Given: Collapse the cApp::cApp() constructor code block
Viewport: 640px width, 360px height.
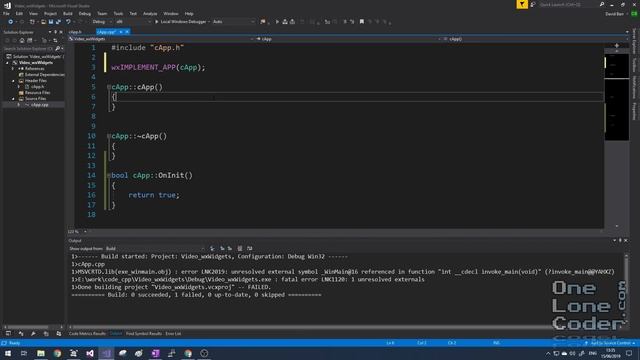Looking at the screenshot, I should 109,87.
